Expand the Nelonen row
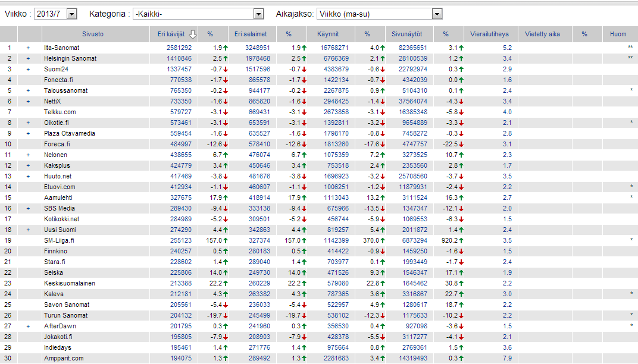Viewport: 638px width, 364px height. (28, 155)
